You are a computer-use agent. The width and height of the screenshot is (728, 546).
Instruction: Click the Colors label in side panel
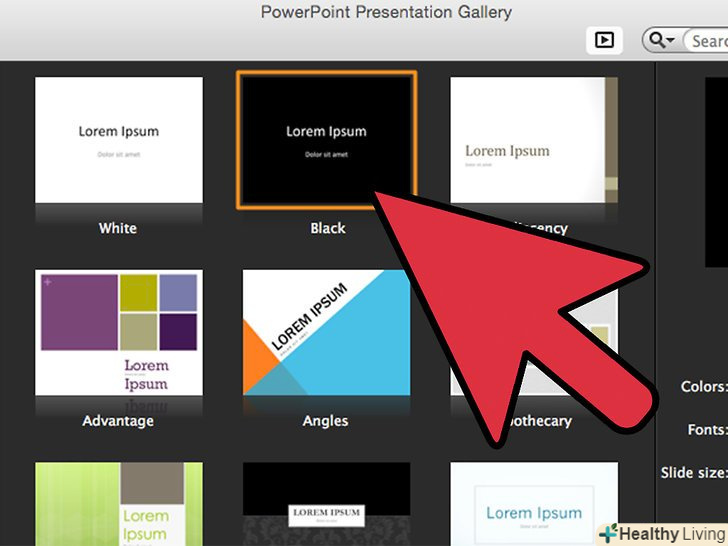tap(703, 386)
